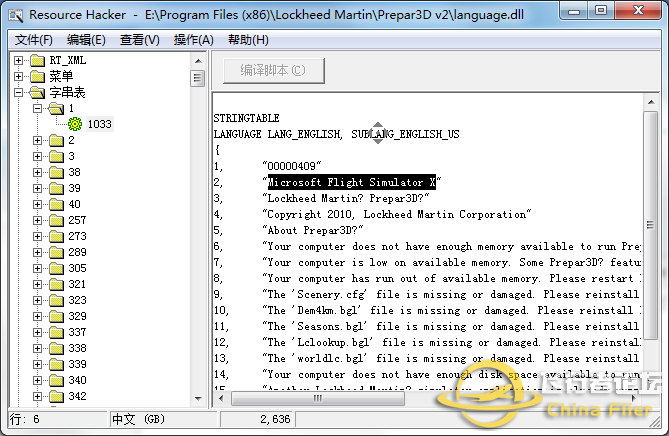Click the folder icon for 329
The width and height of the screenshot is (669, 436).
point(56,317)
